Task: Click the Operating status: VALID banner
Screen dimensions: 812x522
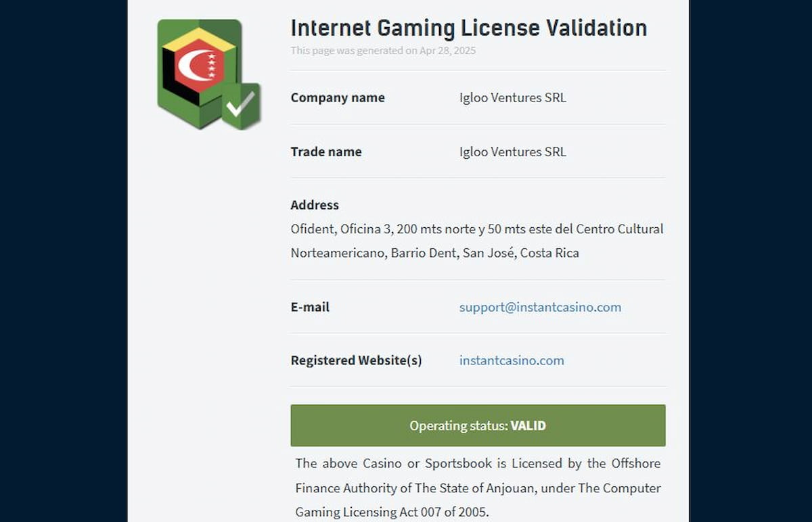Action: 478,425
